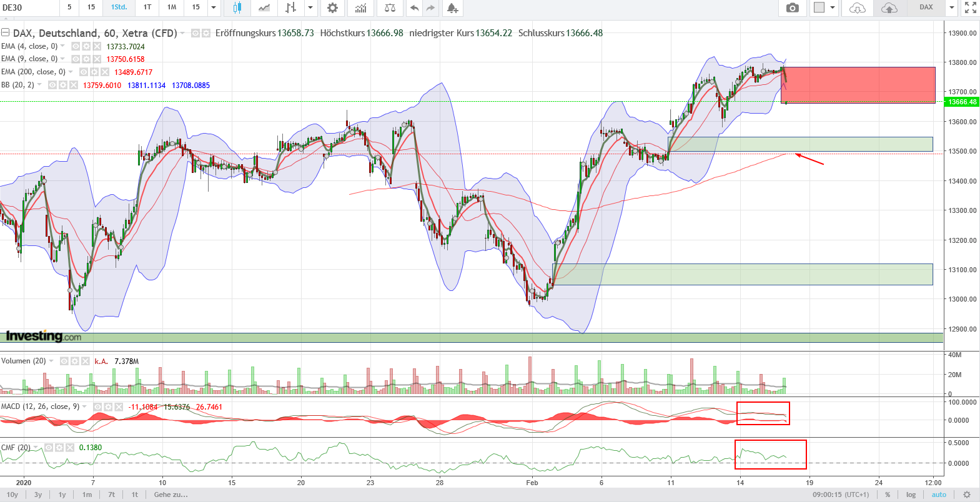Open saved chart DAX dropdown arrow
The image size is (980, 502).
point(952,7)
